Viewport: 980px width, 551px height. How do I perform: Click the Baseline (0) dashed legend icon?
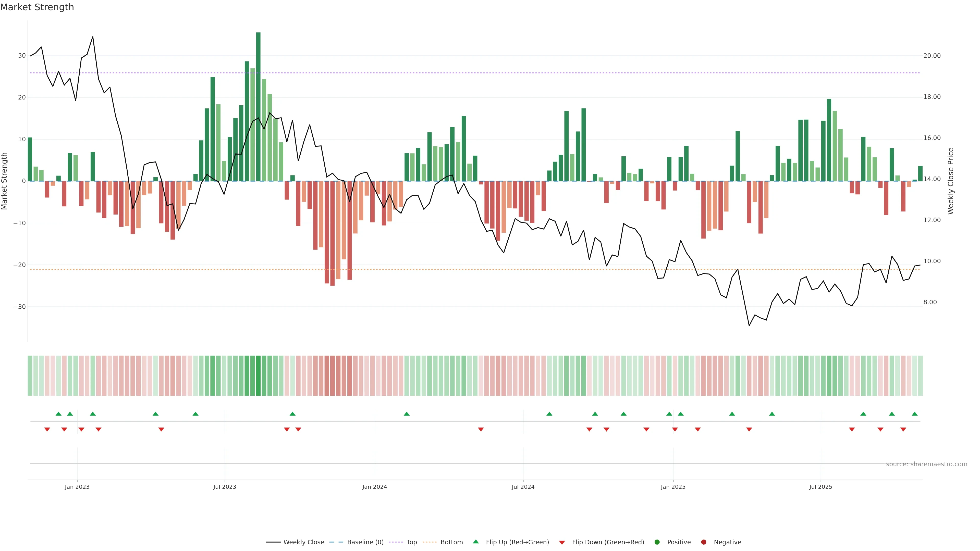point(336,542)
